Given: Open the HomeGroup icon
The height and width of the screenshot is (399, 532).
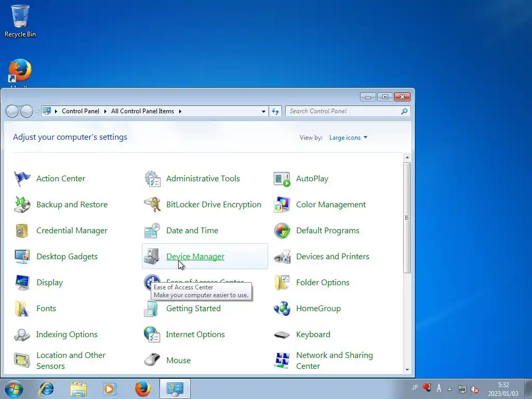Looking at the screenshot, I should (x=282, y=309).
